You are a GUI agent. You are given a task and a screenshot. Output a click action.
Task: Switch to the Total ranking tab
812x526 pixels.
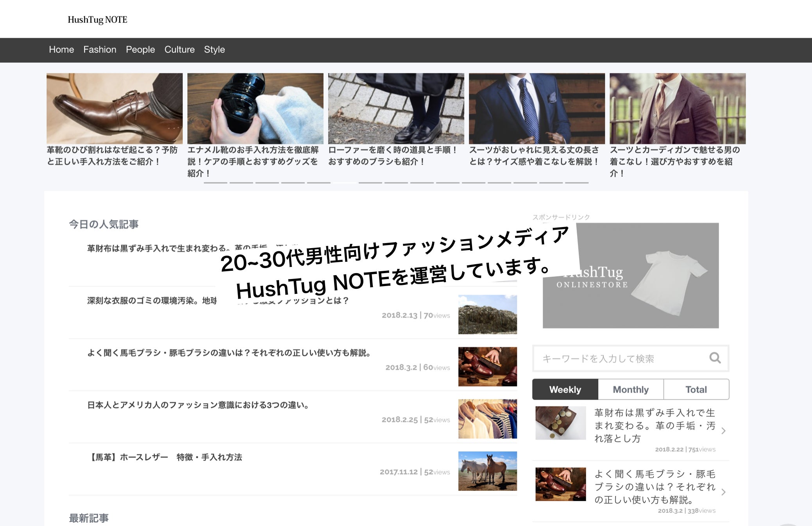[x=696, y=389]
